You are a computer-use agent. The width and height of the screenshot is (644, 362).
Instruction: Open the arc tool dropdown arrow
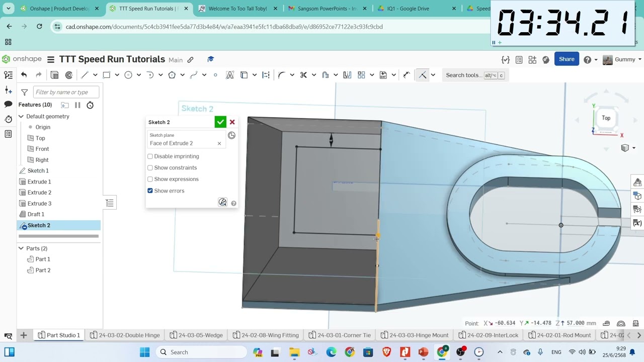(160, 75)
